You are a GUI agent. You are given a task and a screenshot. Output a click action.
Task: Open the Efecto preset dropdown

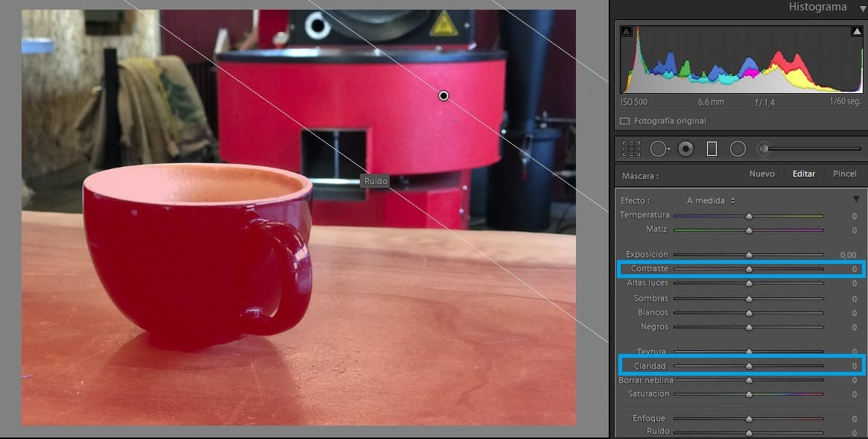point(711,200)
